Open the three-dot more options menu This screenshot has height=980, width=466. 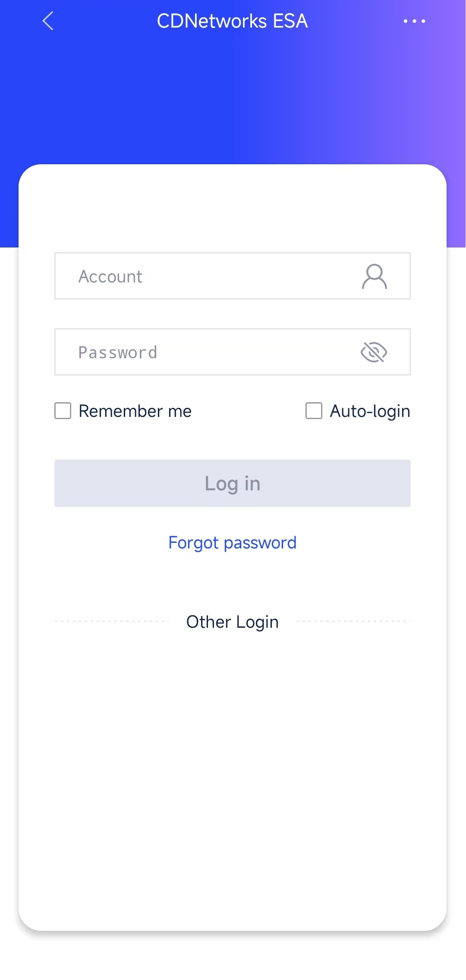(414, 21)
